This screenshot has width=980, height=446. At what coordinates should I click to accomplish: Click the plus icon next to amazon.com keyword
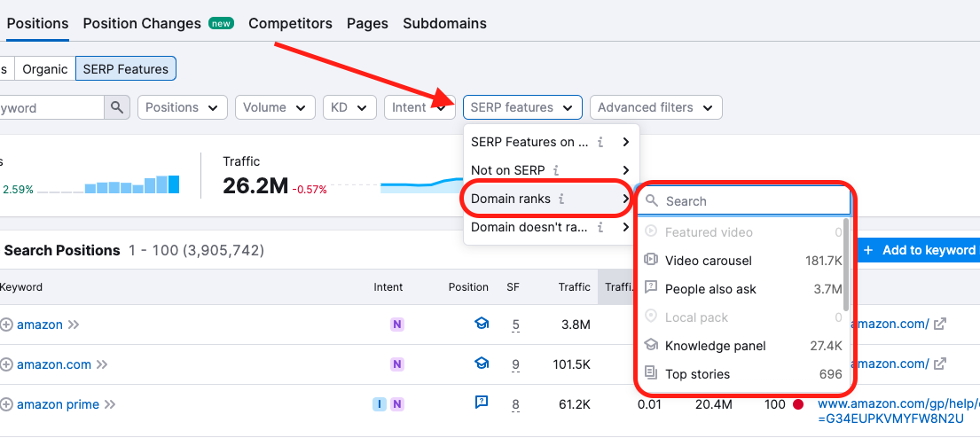point(6,364)
